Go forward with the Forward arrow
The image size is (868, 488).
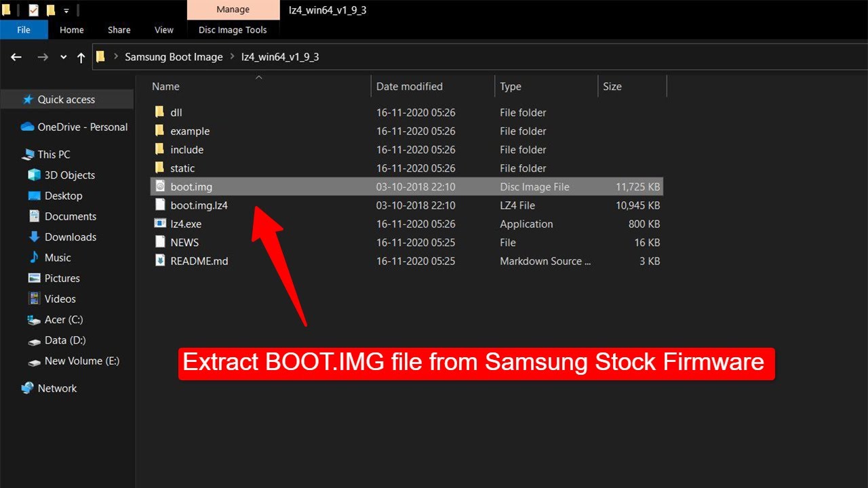click(43, 57)
